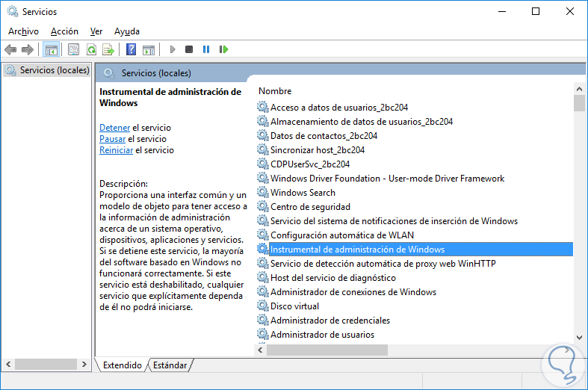The image size is (588, 390).
Task: Click the services list scroll up arrow
Action: (x=579, y=89)
